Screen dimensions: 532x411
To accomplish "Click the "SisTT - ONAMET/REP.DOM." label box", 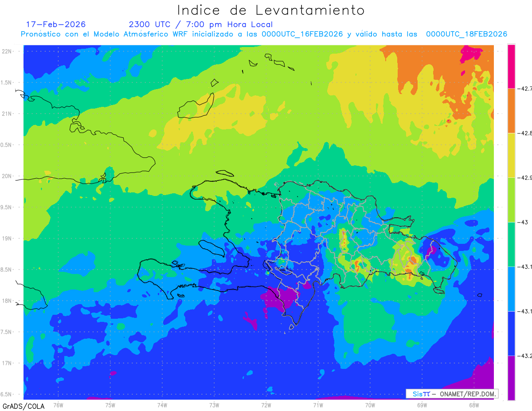I will click(x=452, y=394).
